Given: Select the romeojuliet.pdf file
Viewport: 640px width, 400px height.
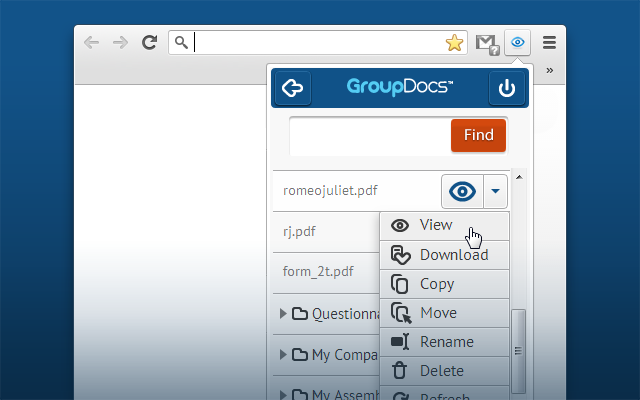Looking at the screenshot, I should 330,191.
